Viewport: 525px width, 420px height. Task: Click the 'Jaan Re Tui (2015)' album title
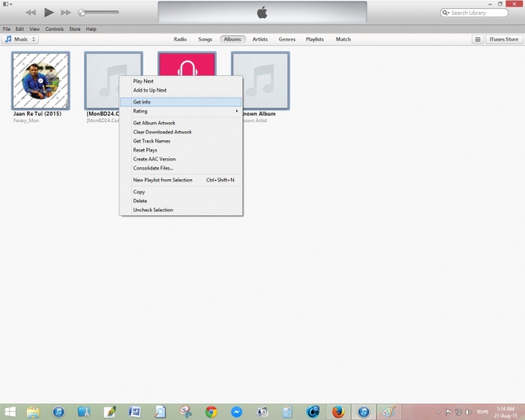point(37,114)
